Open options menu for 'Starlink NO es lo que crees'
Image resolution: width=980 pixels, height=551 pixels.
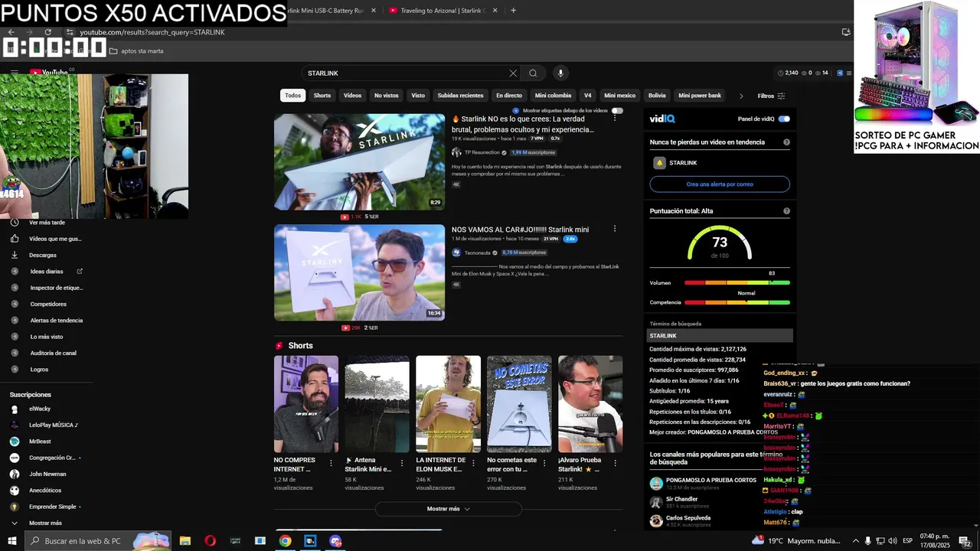tap(614, 119)
